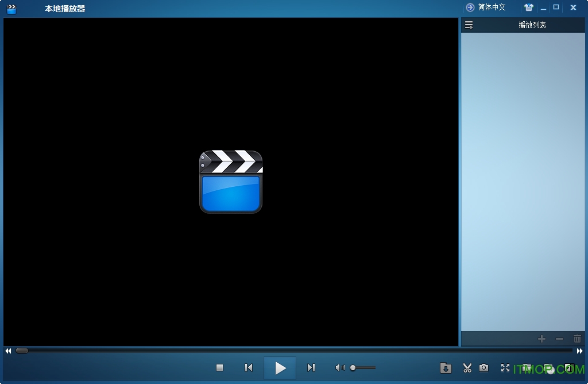Click the folder download icon

coord(446,368)
